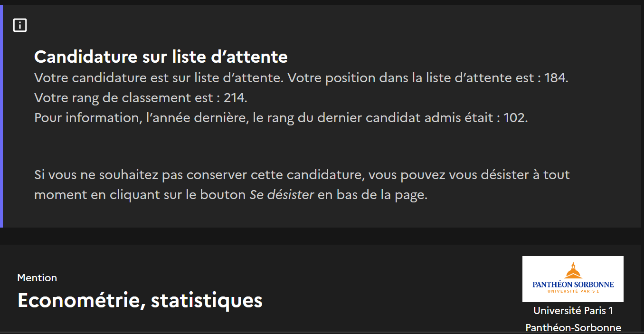
Task: Select the Candidature sur liste d'attente heading
Action: [x=161, y=57]
